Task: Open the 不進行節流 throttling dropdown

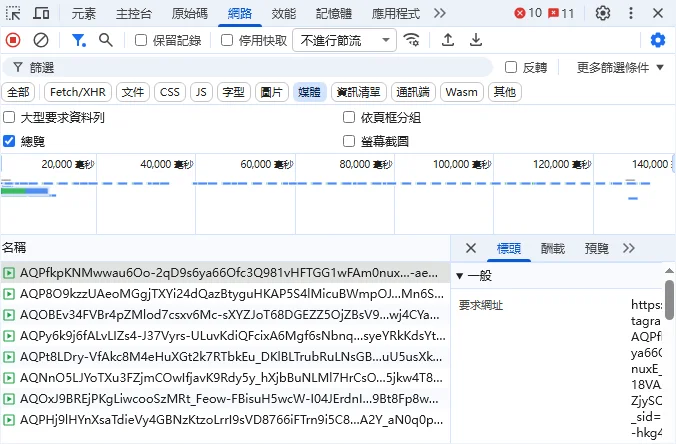Action: coord(344,40)
